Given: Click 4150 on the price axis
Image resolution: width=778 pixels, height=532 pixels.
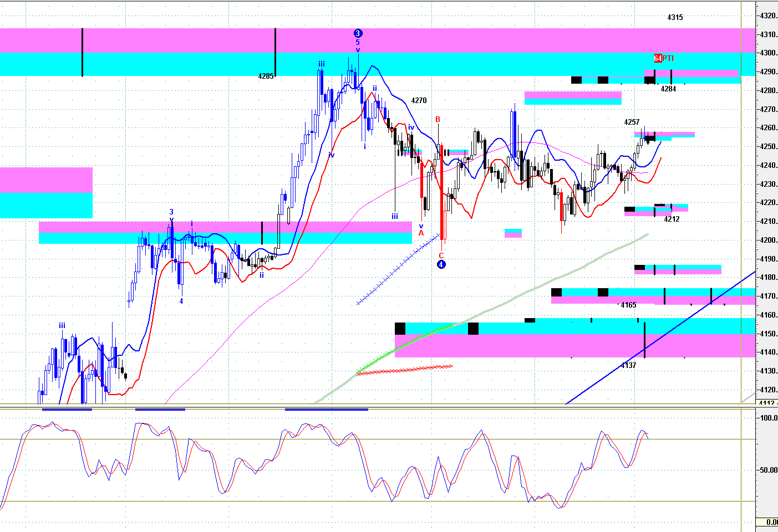Looking at the screenshot, I should coord(768,334).
